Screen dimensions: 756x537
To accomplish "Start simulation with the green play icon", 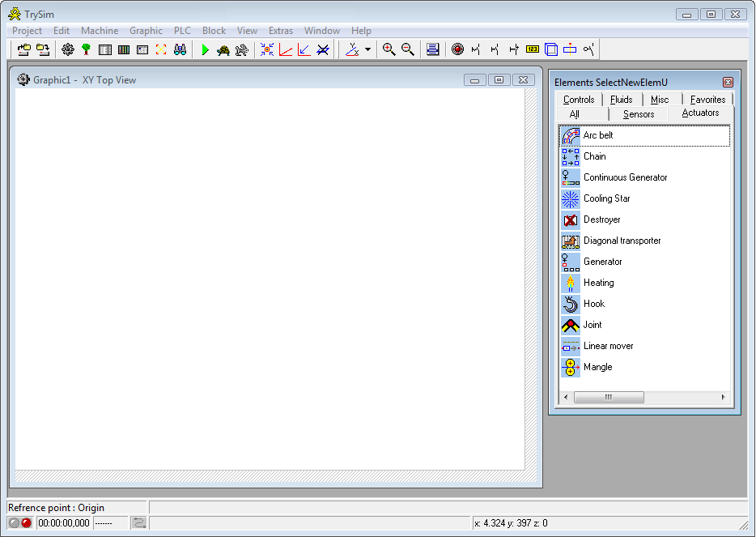I will (205, 50).
